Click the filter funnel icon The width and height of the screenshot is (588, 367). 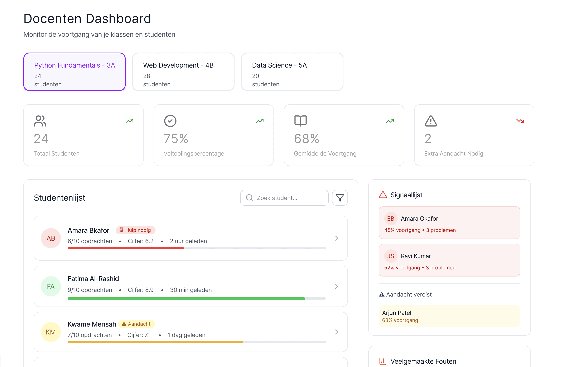click(339, 198)
